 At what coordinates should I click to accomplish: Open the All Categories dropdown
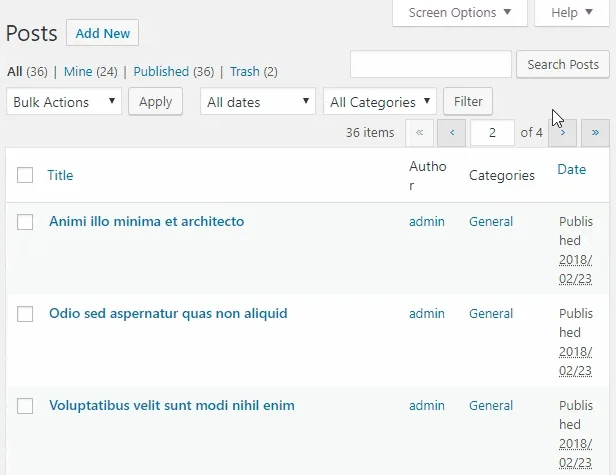click(380, 102)
